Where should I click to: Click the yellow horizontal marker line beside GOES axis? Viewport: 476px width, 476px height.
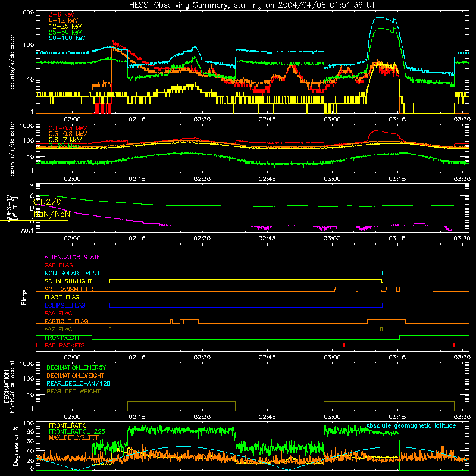[34, 220]
